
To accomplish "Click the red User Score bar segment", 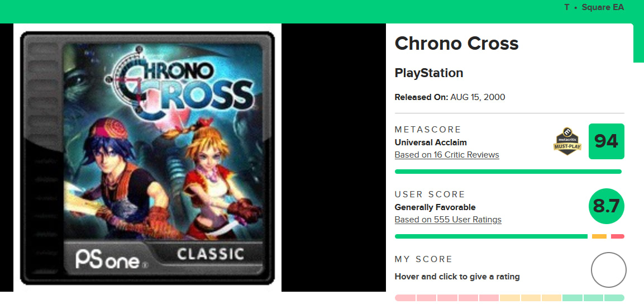I will pyautogui.click(x=617, y=236).
